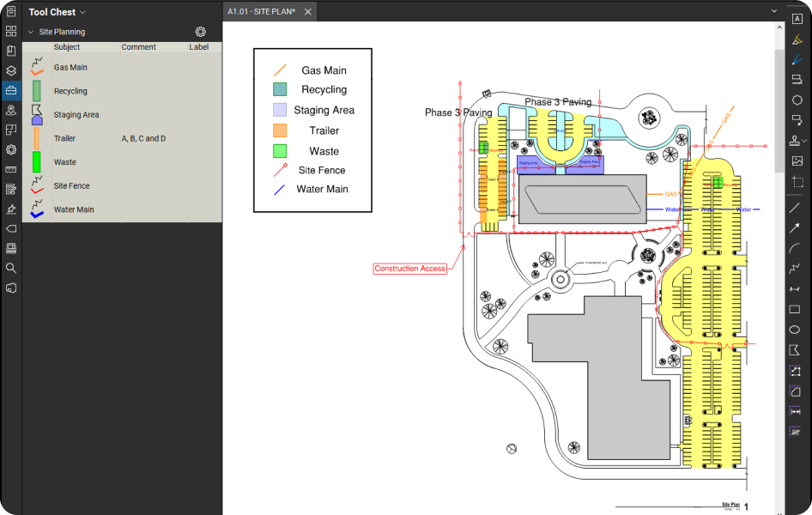The width and height of the screenshot is (812, 515).
Task: Open the Layers panel from sidebar
Action: tap(11, 70)
